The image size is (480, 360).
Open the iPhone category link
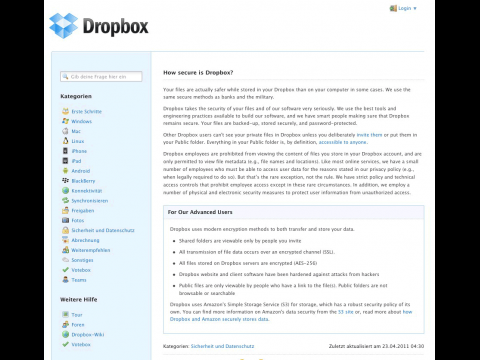[79, 151]
